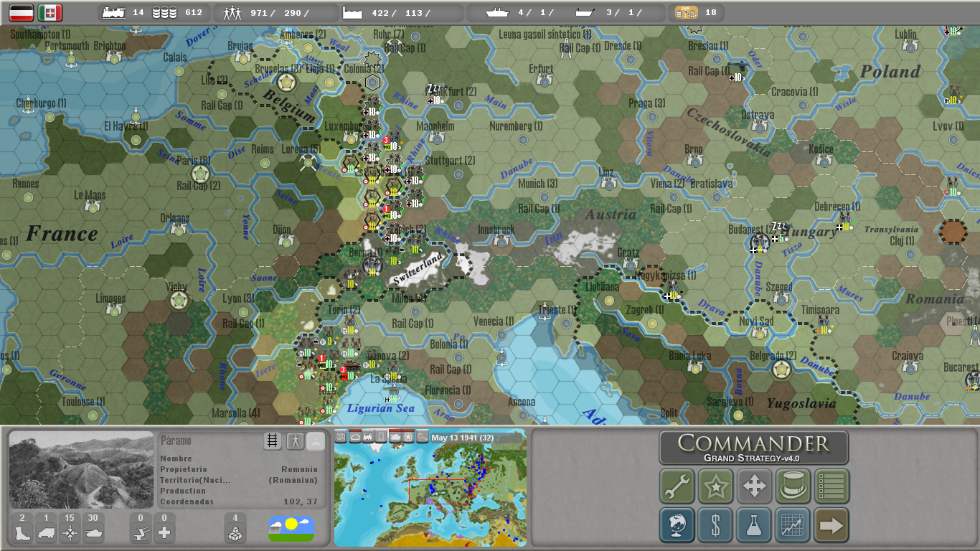Click the Budapest city unit

pos(760,242)
